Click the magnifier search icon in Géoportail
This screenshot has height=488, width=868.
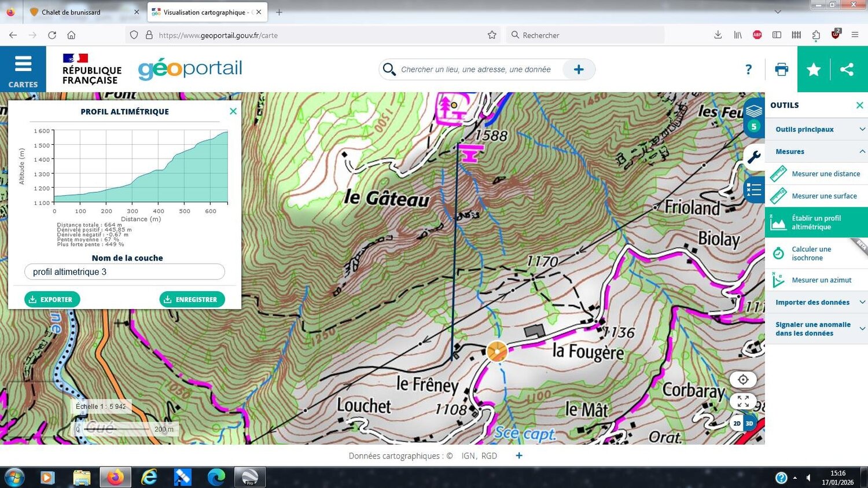pos(389,69)
